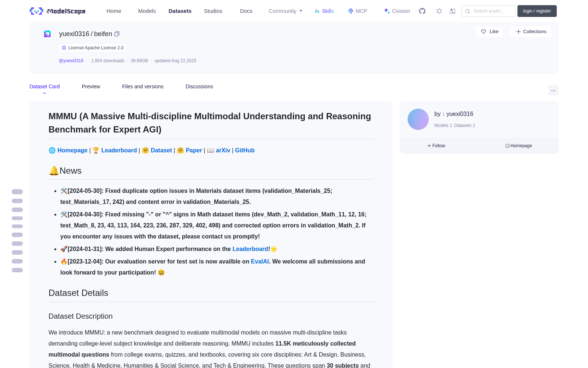Click the MMMU benchmark main title
588x368 pixels.
pos(210,123)
